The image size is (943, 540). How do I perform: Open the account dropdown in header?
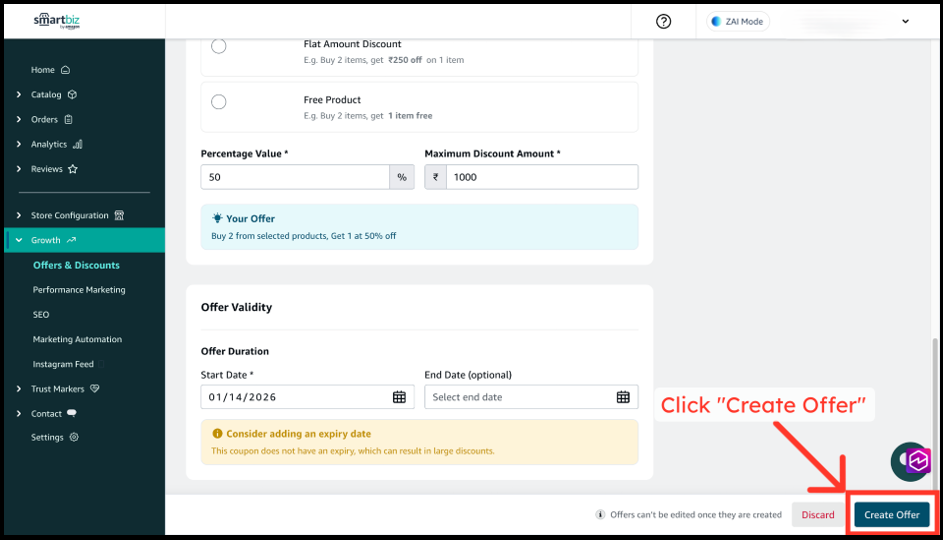coord(905,21)
